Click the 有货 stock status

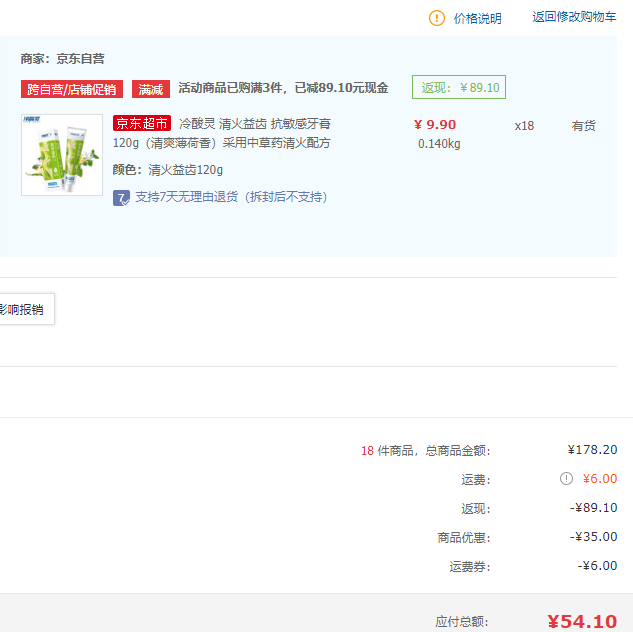[x=583, y=126]
